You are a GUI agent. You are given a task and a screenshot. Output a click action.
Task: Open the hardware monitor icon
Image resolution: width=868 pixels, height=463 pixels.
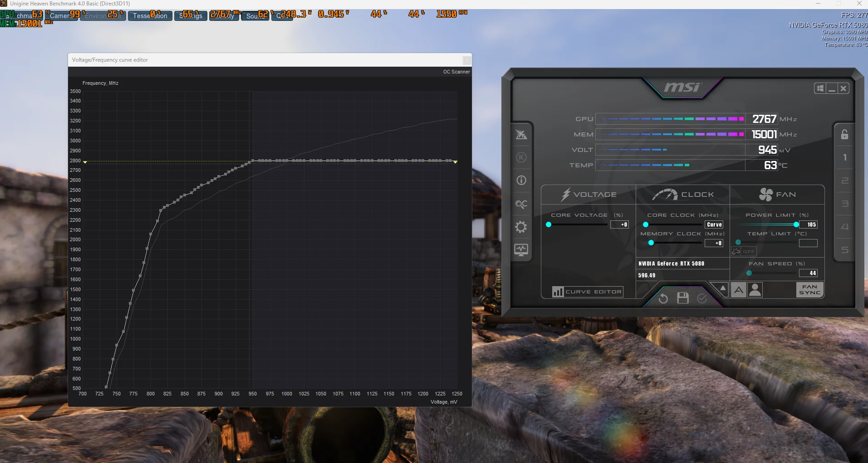tap(521, 250)
